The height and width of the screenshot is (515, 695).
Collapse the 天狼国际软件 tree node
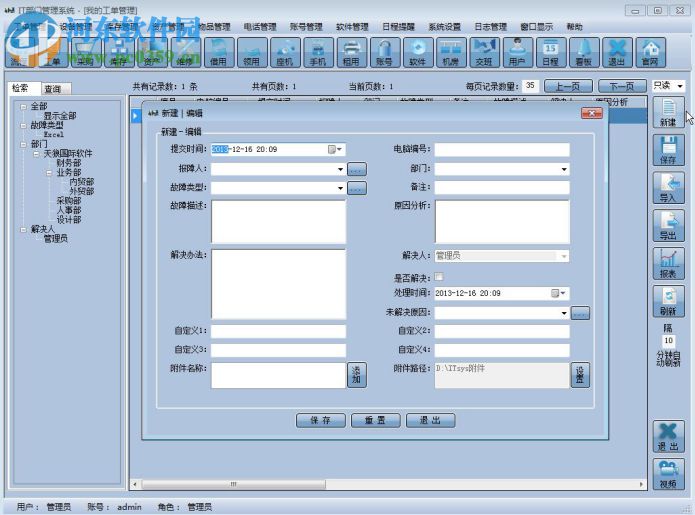click(37, 154)
